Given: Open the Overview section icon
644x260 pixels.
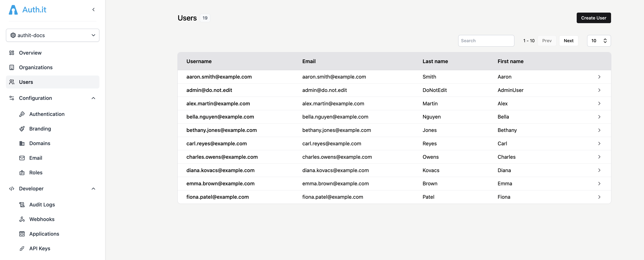Looking at the screenshot, I should 12,53.
